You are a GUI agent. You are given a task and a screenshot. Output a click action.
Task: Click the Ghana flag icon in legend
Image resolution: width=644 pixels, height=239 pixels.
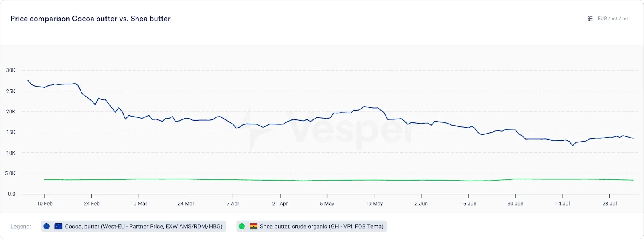pyautogui.click(x=254, y=227)
